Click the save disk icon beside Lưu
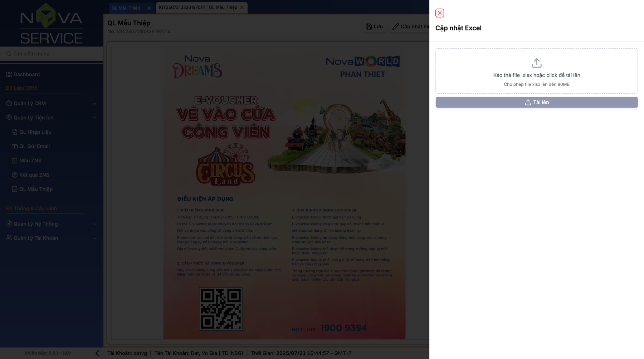Viewport: 644px width, 359px height. coord(369,26)
